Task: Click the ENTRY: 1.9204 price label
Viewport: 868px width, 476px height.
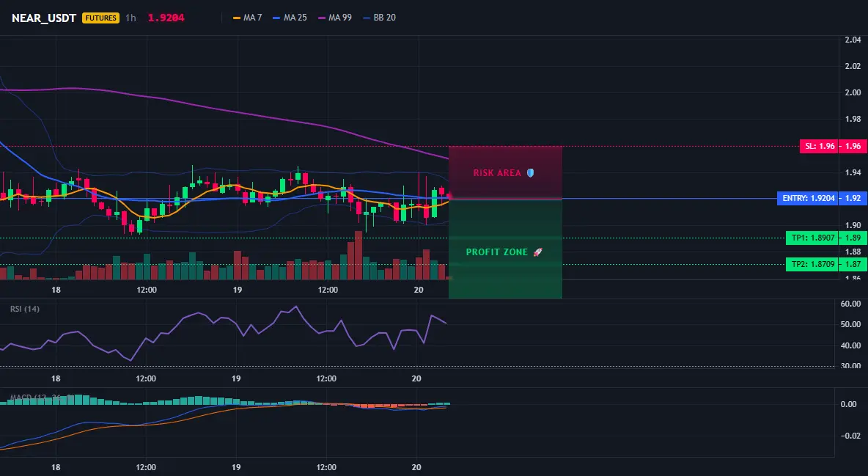Action: (808, 198)
